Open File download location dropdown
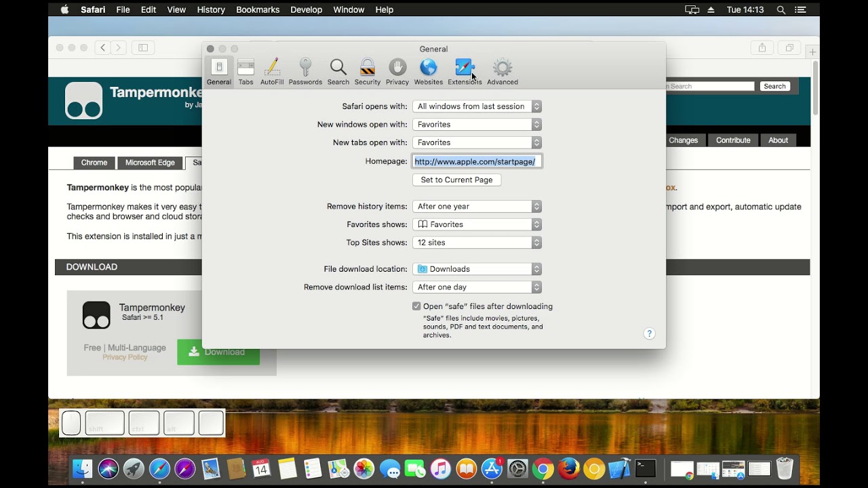The image size is (868, 488). click(477, 269)
